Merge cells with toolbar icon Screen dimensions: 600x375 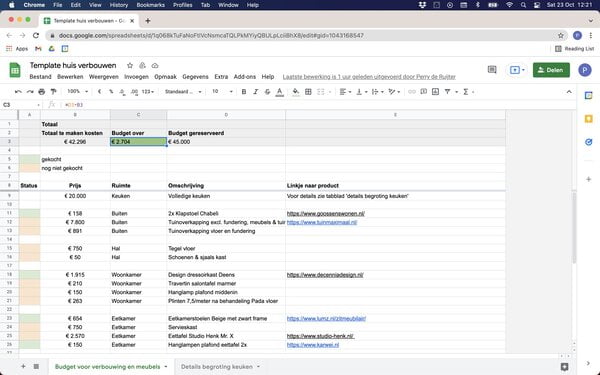(x=321, y=92)
